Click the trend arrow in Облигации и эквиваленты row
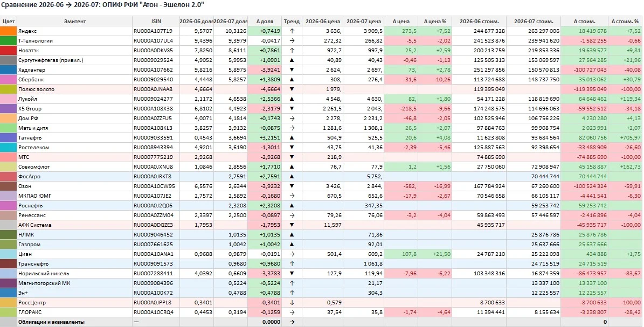Viewport: 644px width, 327px height. 292,322
